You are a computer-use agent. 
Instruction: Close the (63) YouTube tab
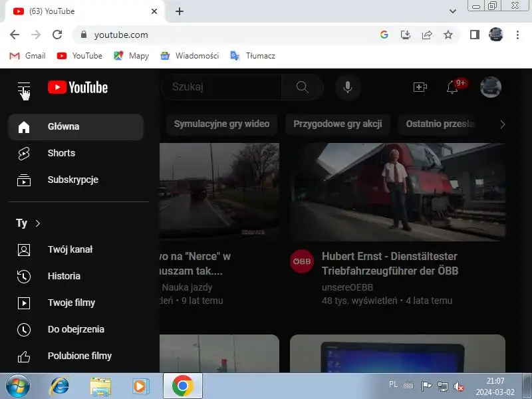[x=154, y=11]
